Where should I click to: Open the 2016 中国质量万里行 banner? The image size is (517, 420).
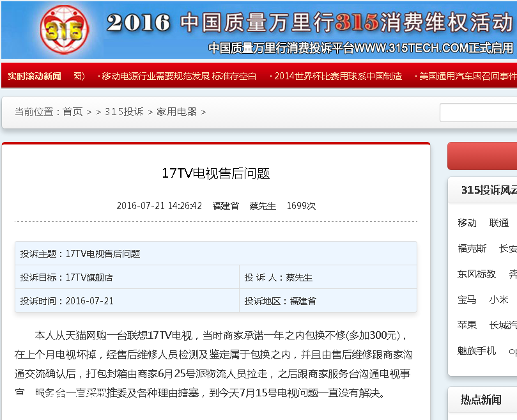click(259, 30)
